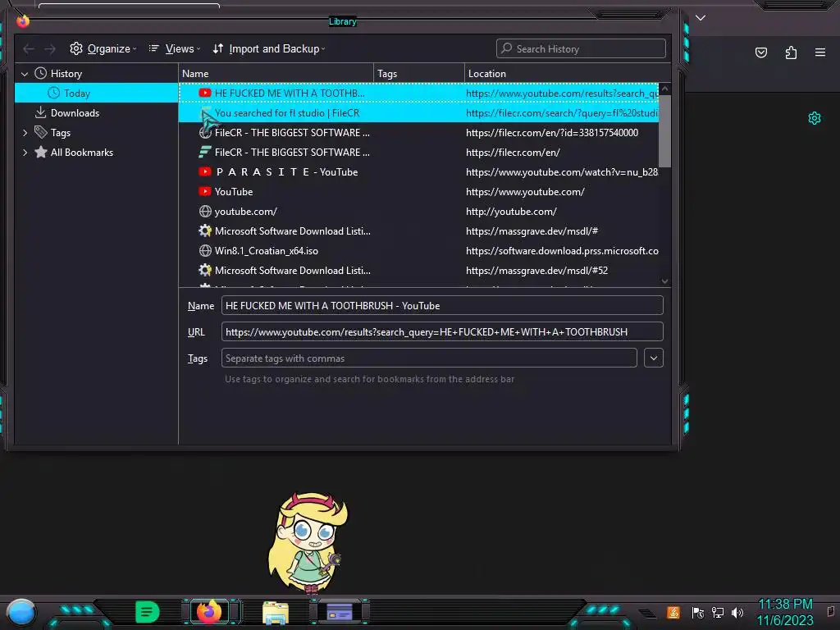Click the new tab settings gear icon
Screen dimensions: 840x630
click(815, 118)
